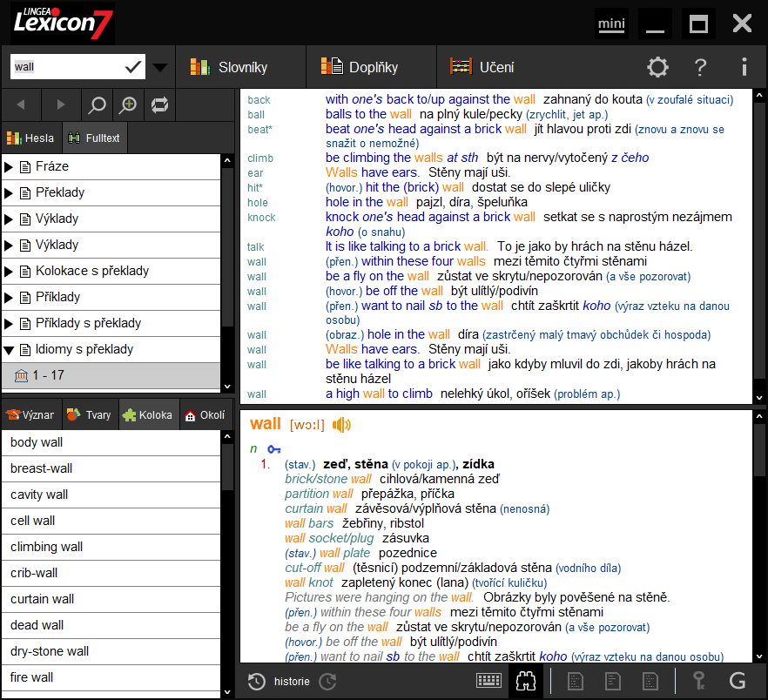768x700 pixels.
Task: Open the settings gear icon
Action: pyautogui.click(x=657, y=67)
